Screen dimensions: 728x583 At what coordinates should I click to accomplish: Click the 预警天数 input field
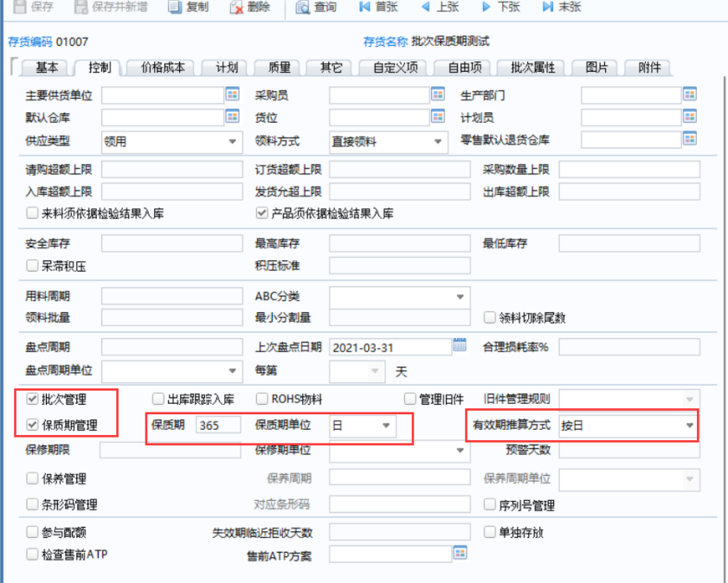tap(629, 450)
